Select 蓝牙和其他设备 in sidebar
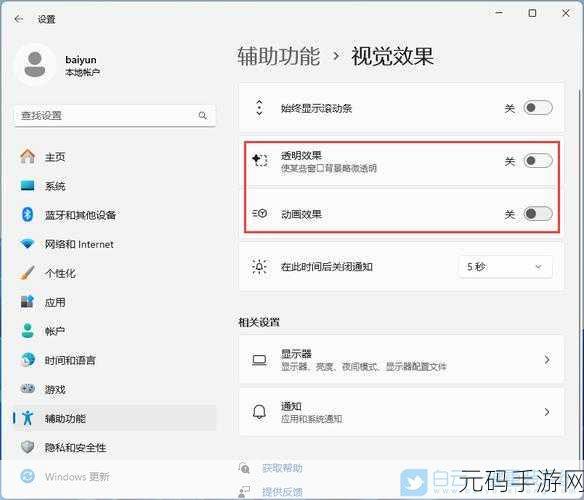 tap(115, 215)
